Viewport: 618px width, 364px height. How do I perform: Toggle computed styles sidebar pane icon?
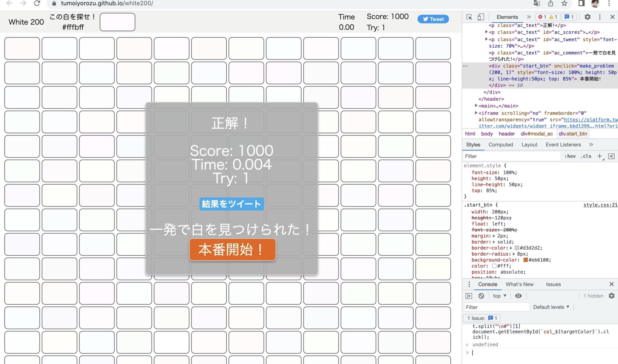[x=611, y=156]
